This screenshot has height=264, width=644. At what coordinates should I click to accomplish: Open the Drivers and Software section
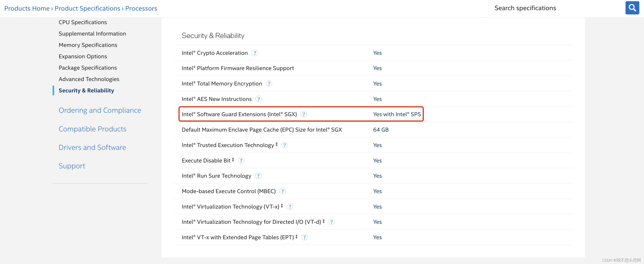click(92, 147)
